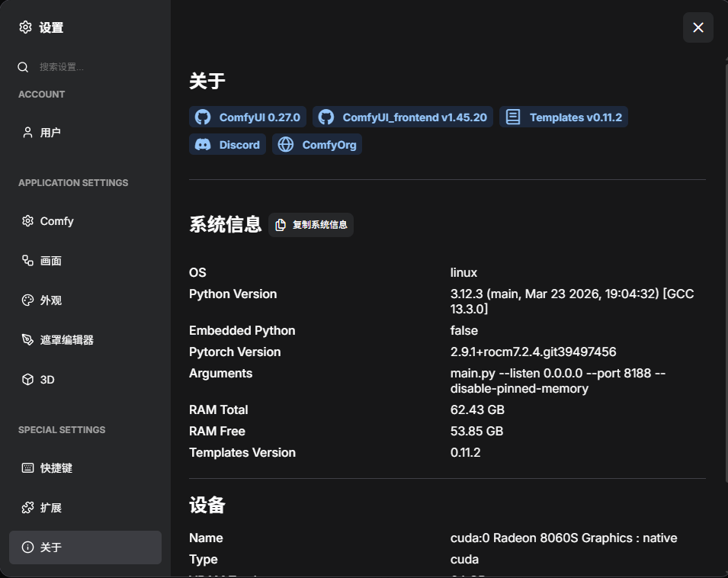This screenshot has width=728, height=578.
Task: Open the ComfyOrg website link
Action: click(x=317, y=144)
